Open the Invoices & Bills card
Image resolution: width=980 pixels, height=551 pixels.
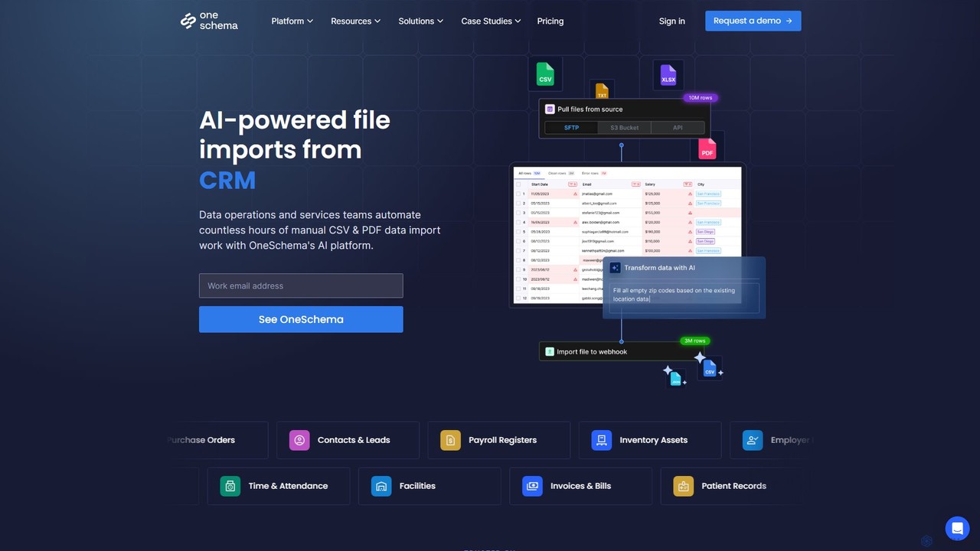pos(580,486)
